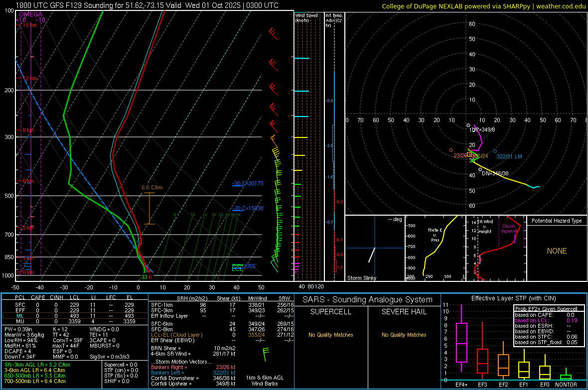The height and width of the screenshot is (390, 588).
Task: Click the '12 km' height marker
Action: [29, 78]
